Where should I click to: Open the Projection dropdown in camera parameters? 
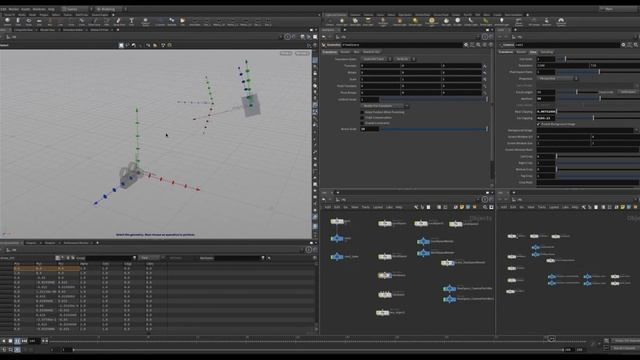click(x=557, y=78)
